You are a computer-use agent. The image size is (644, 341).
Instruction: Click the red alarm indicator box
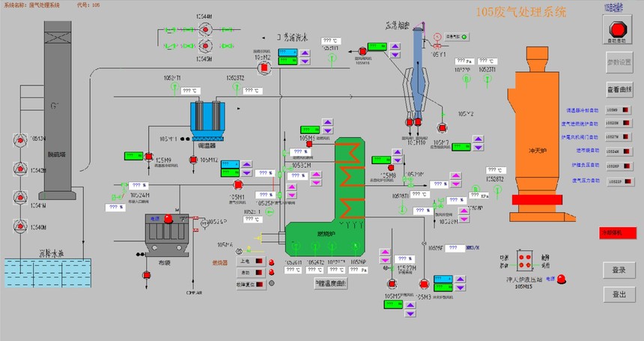(x=617, y=233)
